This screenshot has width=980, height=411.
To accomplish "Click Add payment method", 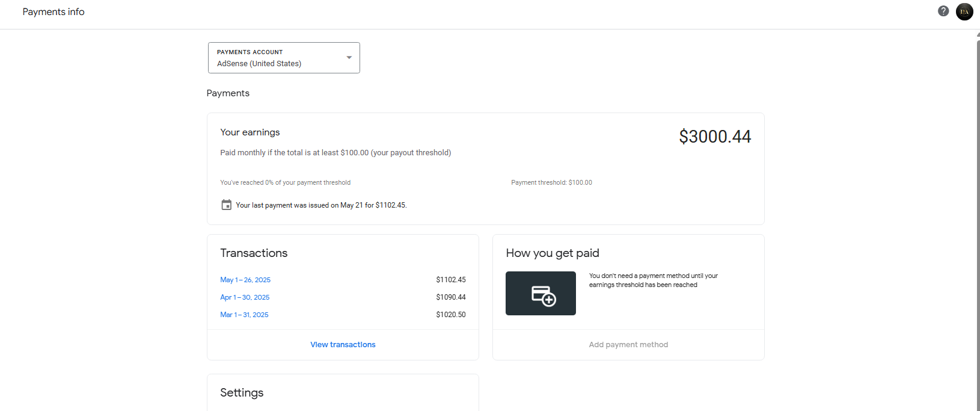I will tap(628, 345).
